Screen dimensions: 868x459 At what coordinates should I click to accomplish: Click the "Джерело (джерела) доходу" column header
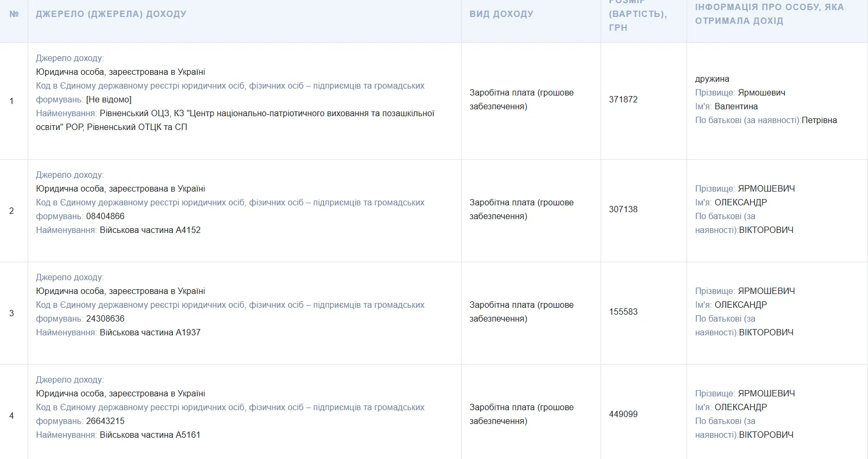pyautogui.click(x=111, y=14)
